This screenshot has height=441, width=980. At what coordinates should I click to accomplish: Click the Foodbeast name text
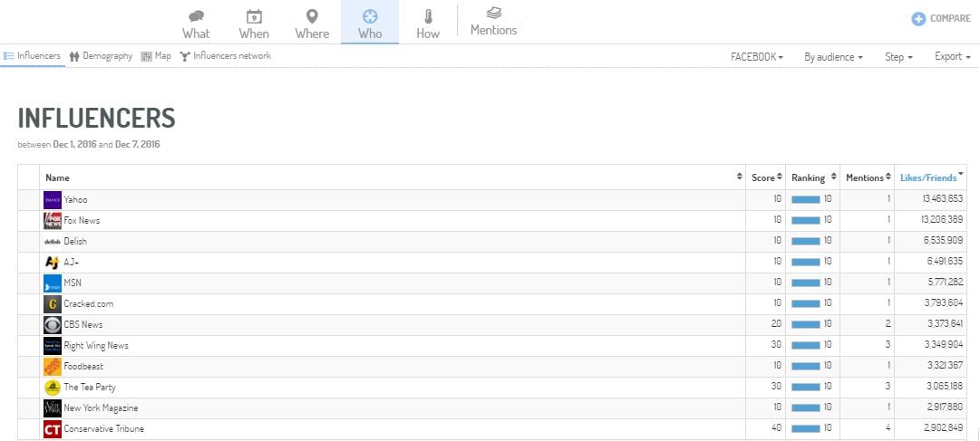83,367
